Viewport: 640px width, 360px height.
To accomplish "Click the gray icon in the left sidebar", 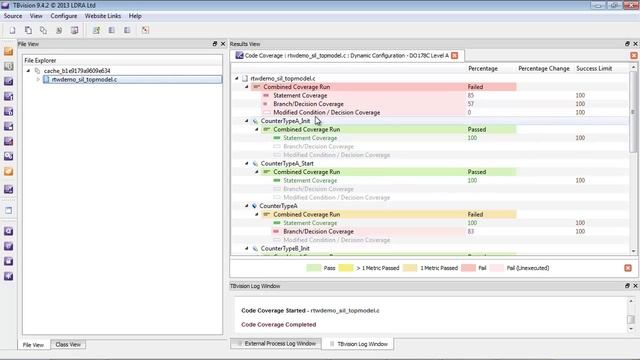I will point(8,67).
